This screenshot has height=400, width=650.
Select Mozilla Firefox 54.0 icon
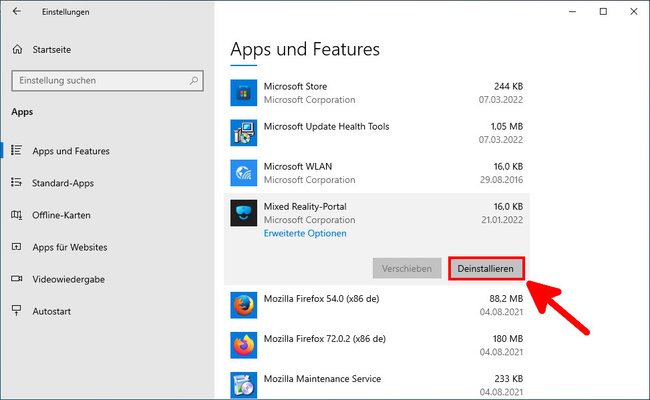click(x=244, y=305)
